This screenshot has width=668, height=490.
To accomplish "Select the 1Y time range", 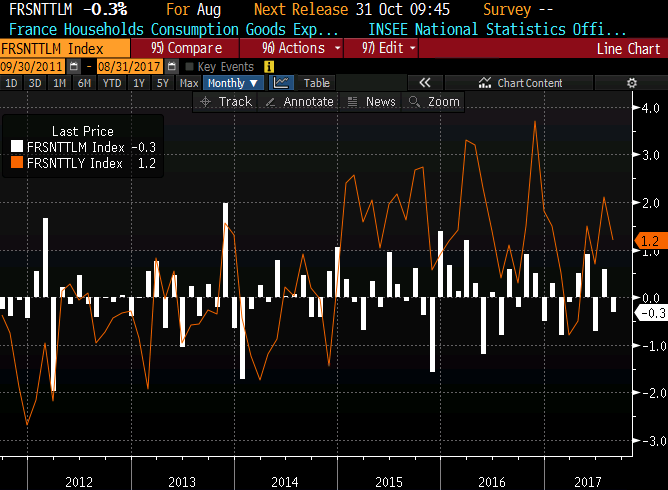I will click(x=139, y=83).
